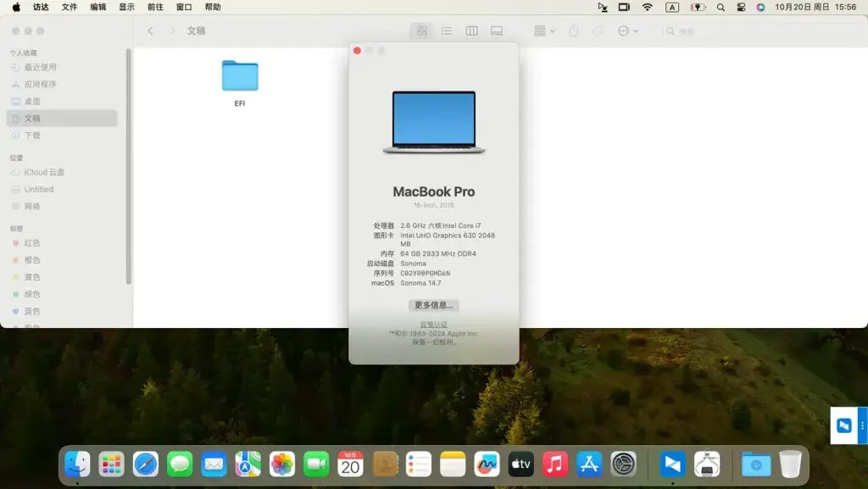This screenshot has height=489, width=868.
Task: Click the Finder edit tags icon
Action: coord(598,31)
